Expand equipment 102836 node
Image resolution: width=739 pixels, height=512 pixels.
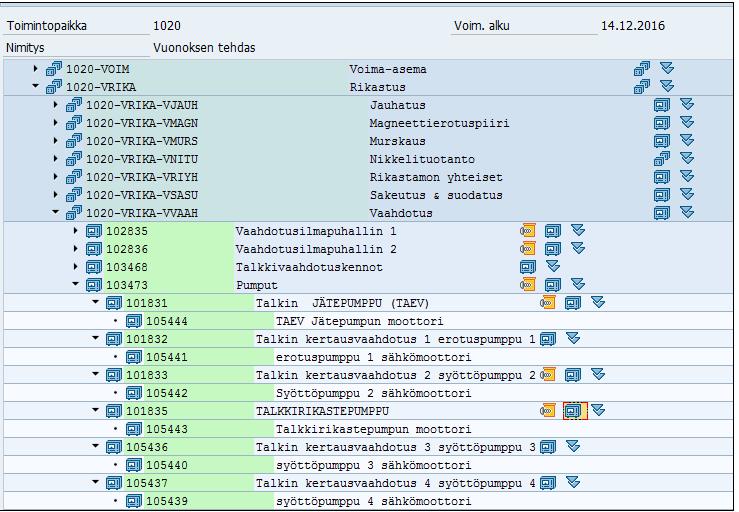(x=76, y=248)
